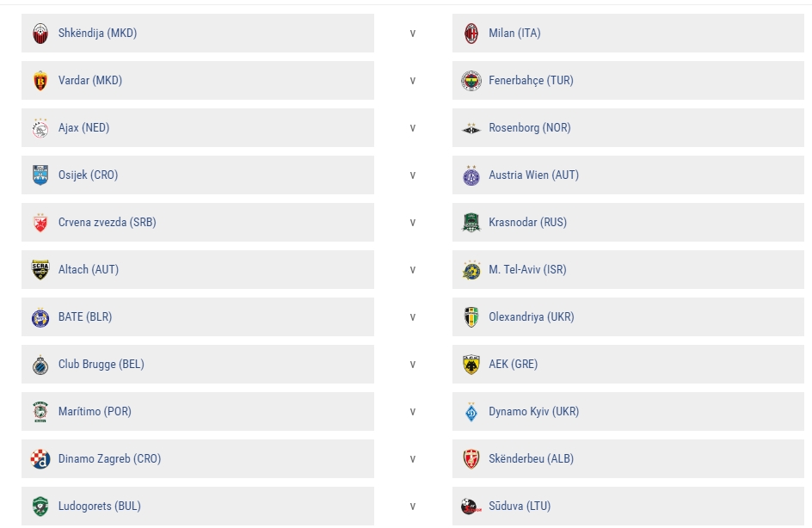Open the BATE (BLR) team link
812x528 pixels.
pyautogui.click(x=85, y=317)
